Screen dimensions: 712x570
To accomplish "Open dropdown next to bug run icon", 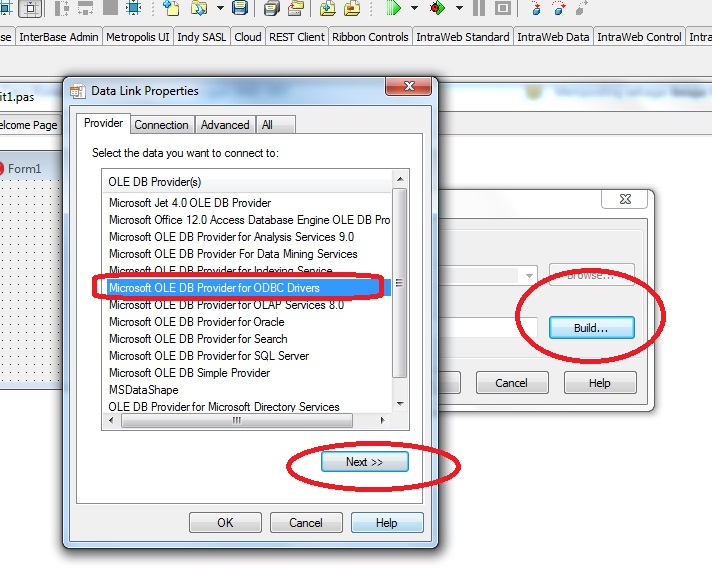I will coord(459,8).
